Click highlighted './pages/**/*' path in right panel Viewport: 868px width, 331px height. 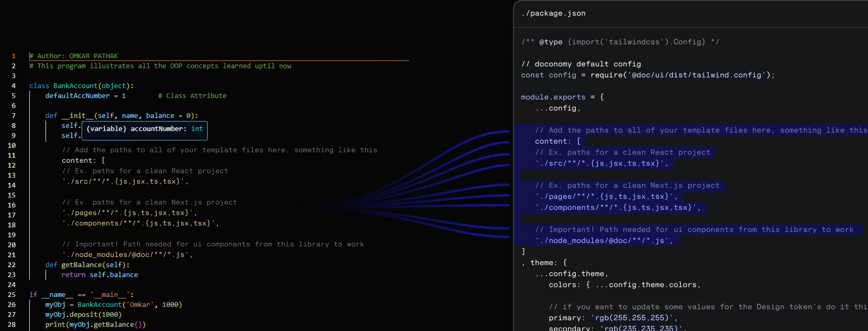(606, 197)
